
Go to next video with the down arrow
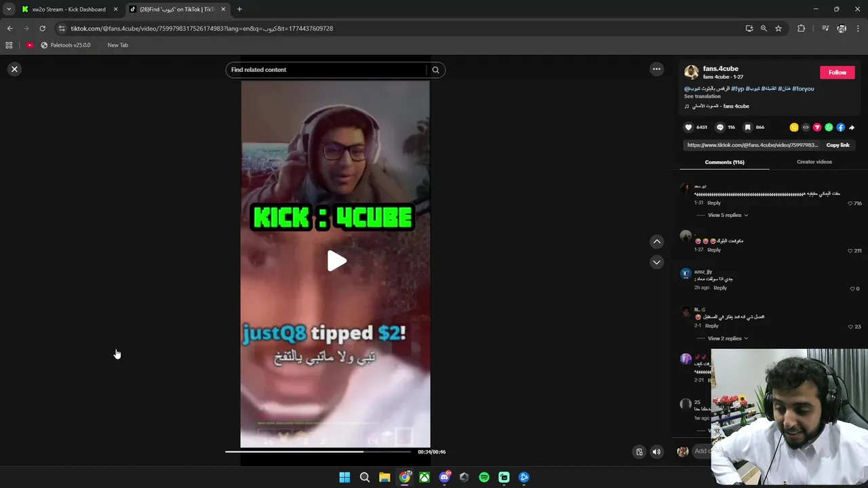pos(656,262)
